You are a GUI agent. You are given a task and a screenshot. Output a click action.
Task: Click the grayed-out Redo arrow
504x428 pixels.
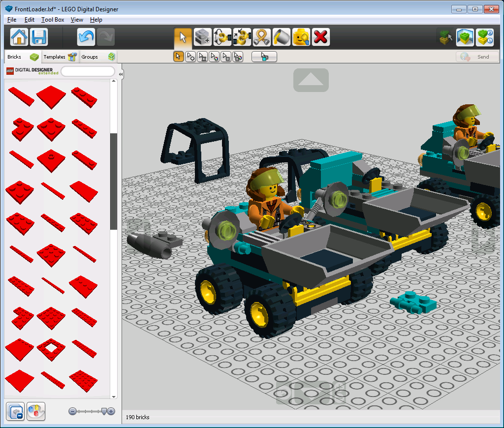[106, 37]
